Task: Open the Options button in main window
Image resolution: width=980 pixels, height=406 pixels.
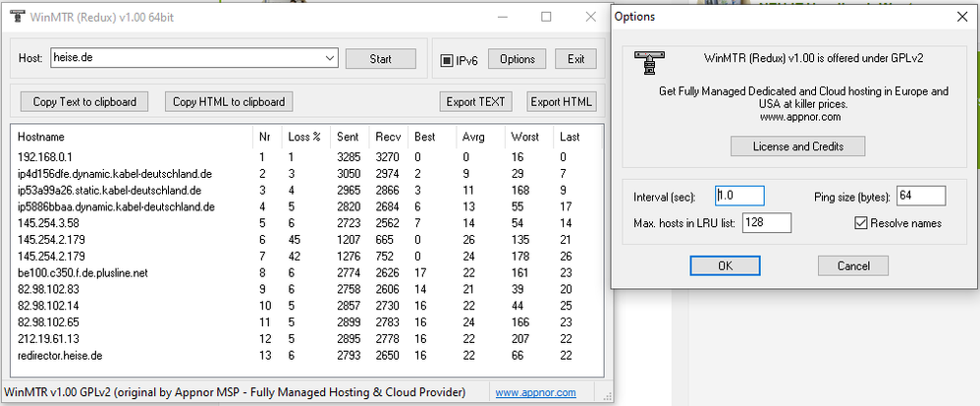Action: pyautogui.click(x=517, y=59)
